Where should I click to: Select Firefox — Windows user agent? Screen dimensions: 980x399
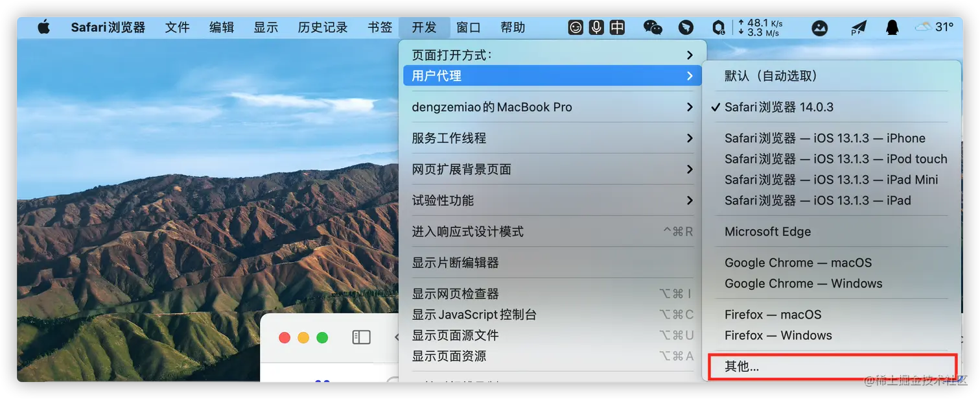(832, 335)
